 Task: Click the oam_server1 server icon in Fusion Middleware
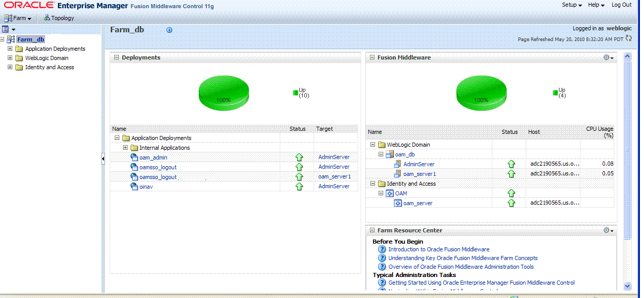coord(398,174)
